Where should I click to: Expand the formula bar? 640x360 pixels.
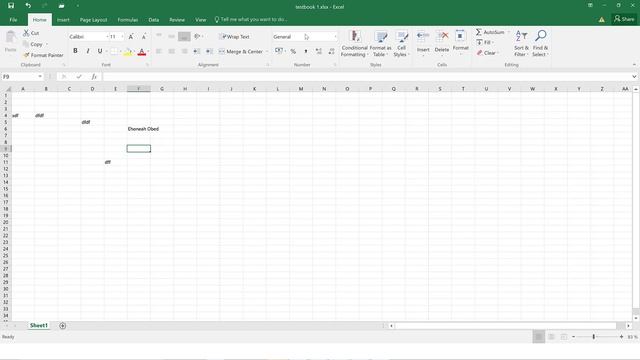click(x=634, y=77)
